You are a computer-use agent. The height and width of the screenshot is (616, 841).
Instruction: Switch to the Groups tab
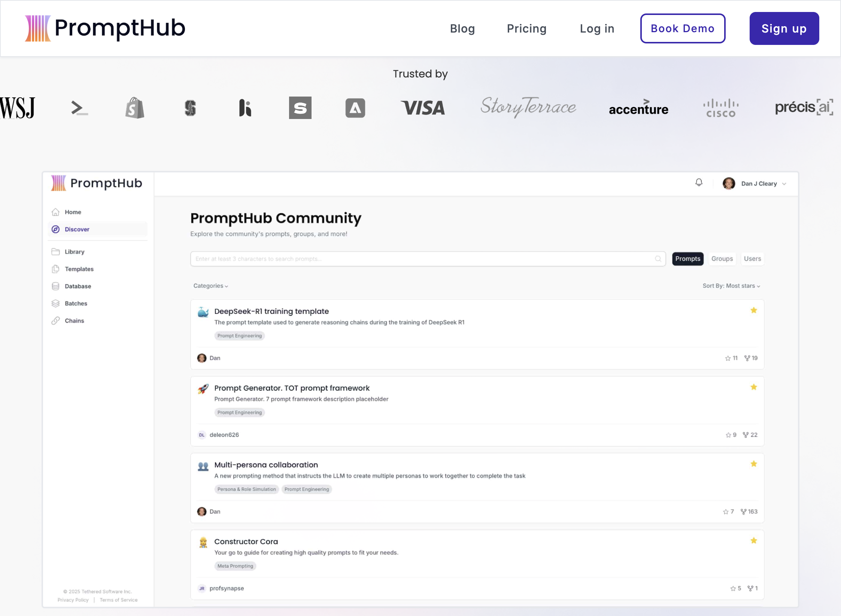coord(722,259)
